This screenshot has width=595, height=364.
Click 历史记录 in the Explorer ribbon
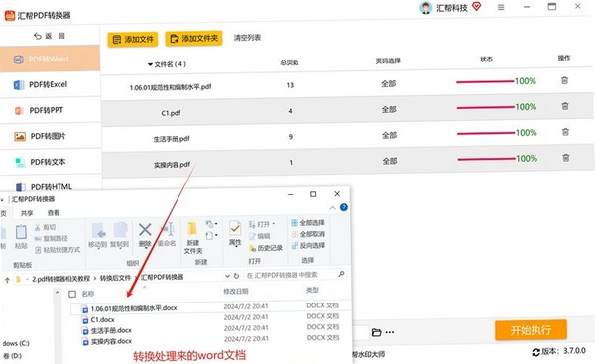(266, 248)
